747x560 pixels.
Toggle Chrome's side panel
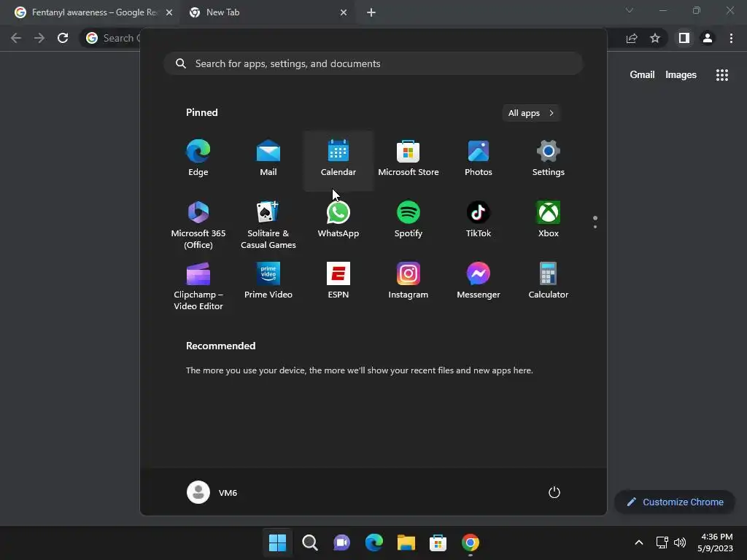tap(684, 38)
